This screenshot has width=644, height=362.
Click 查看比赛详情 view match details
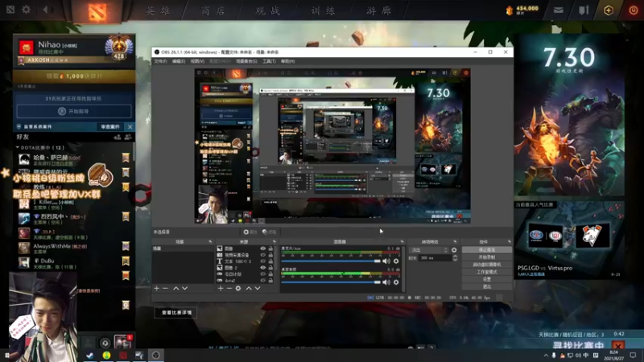coord(176,313)
